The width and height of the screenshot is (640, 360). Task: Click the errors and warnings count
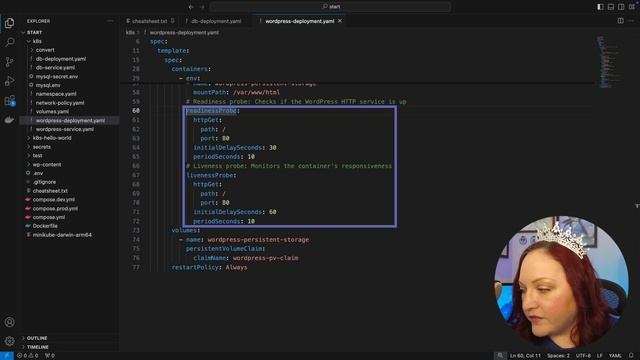coord(27,356)
